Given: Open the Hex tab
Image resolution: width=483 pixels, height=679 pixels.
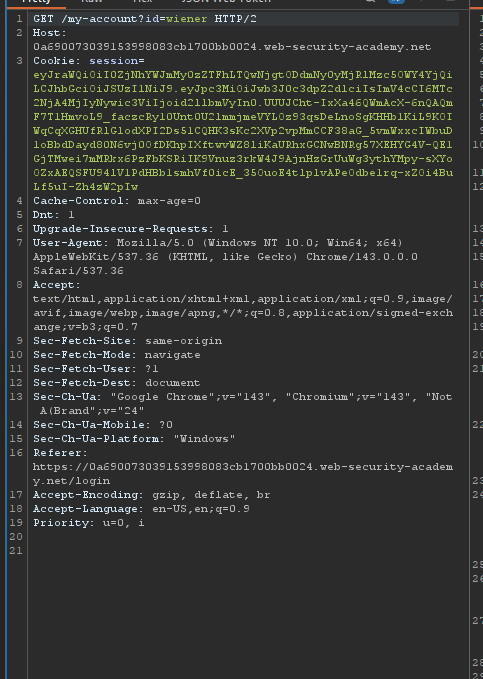Looking at the screenshot, I should coord(142,2).
